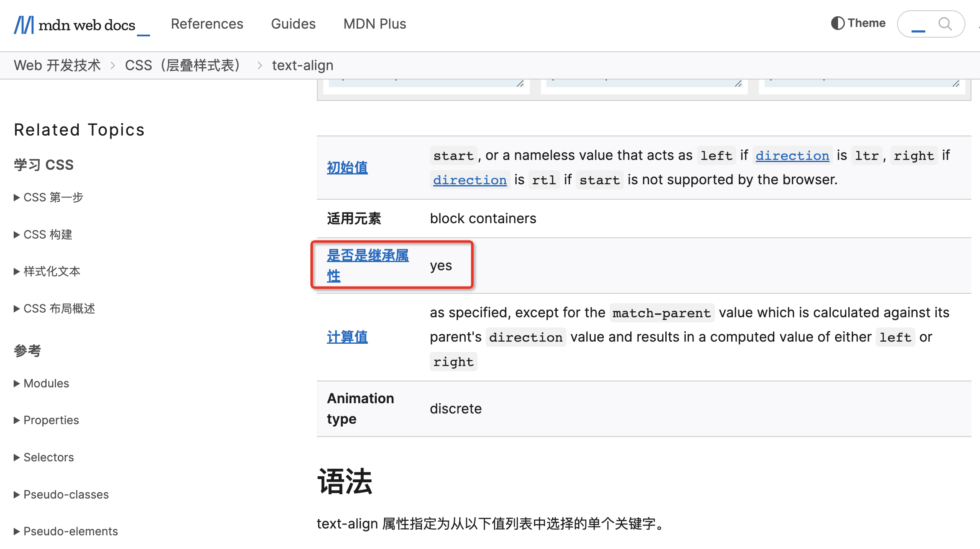Select the MDN Plus menu item
The height and width of the screenshot is (549, 980).
375,24
